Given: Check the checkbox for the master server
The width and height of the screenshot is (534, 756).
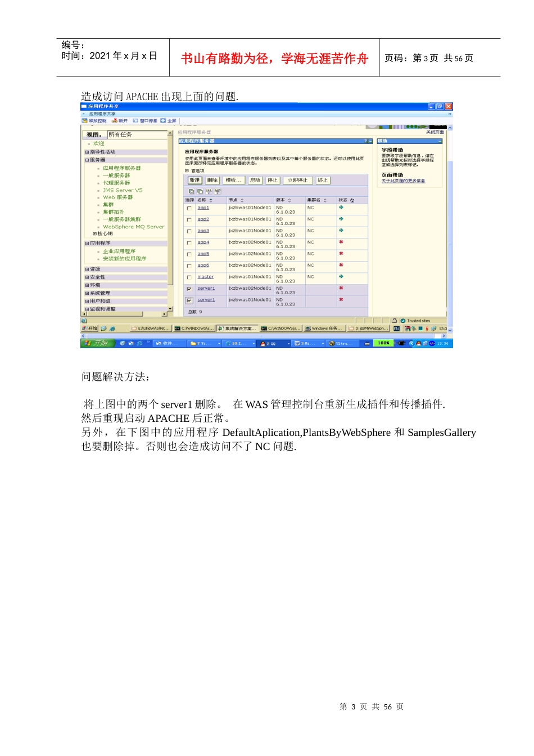Looking at the screenshot, I should point(189,277).
